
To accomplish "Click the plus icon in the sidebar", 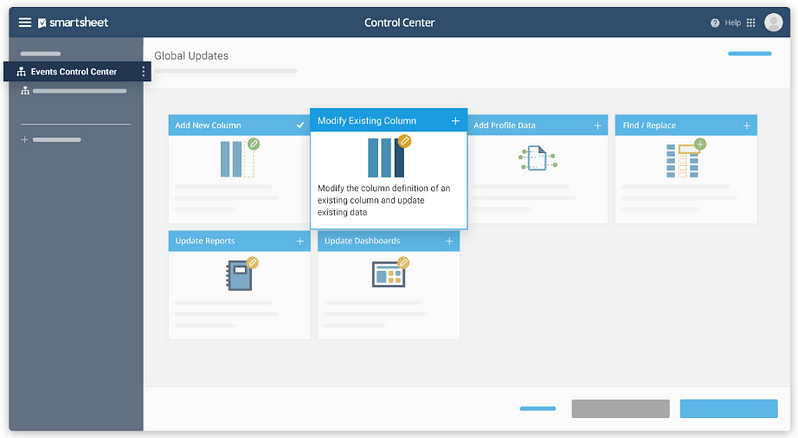I will click(24, 139).
